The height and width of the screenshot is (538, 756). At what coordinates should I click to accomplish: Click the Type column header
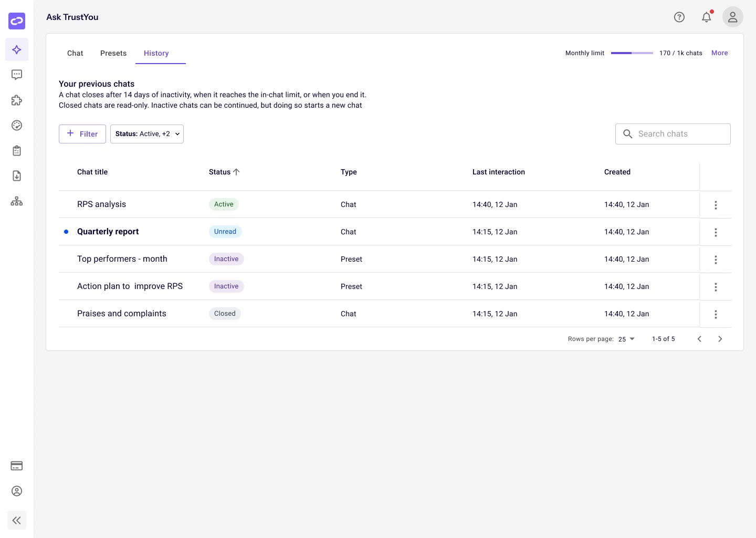click(349, 172)
